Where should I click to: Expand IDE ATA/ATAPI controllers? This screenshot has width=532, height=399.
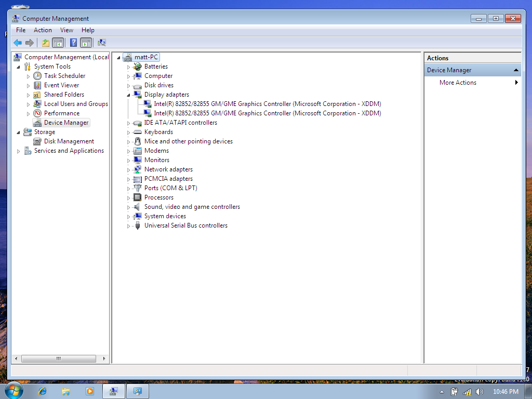[129, 123]
